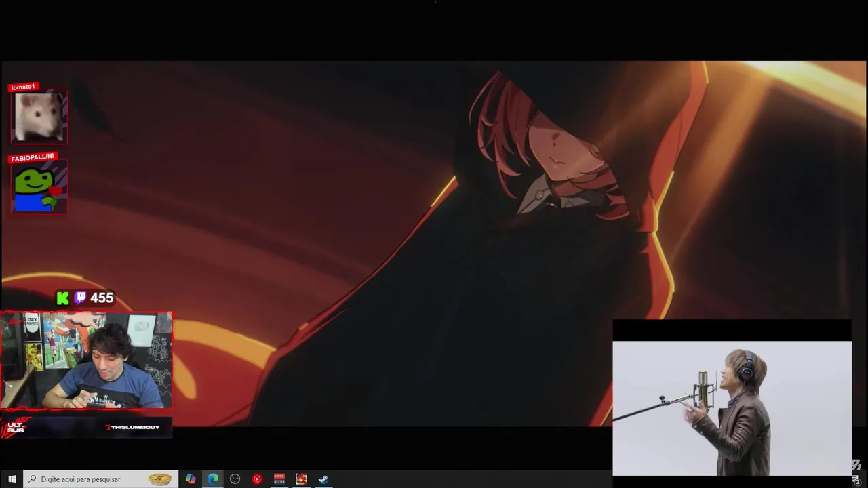The image size is (868, 488).
Task: Click the pie search highlight icon
Action: tap(161, 479)
